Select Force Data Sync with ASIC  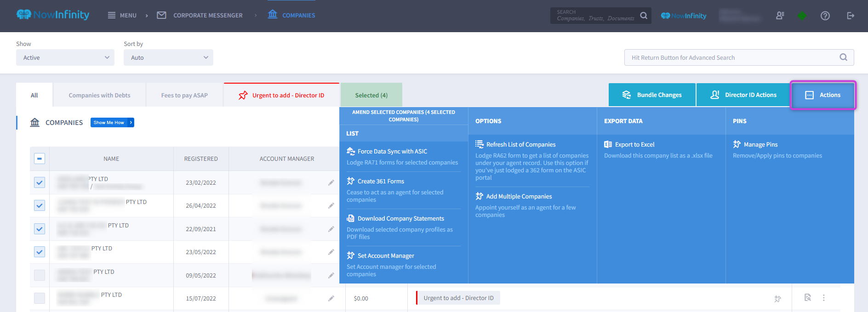[x=392, y=151]
